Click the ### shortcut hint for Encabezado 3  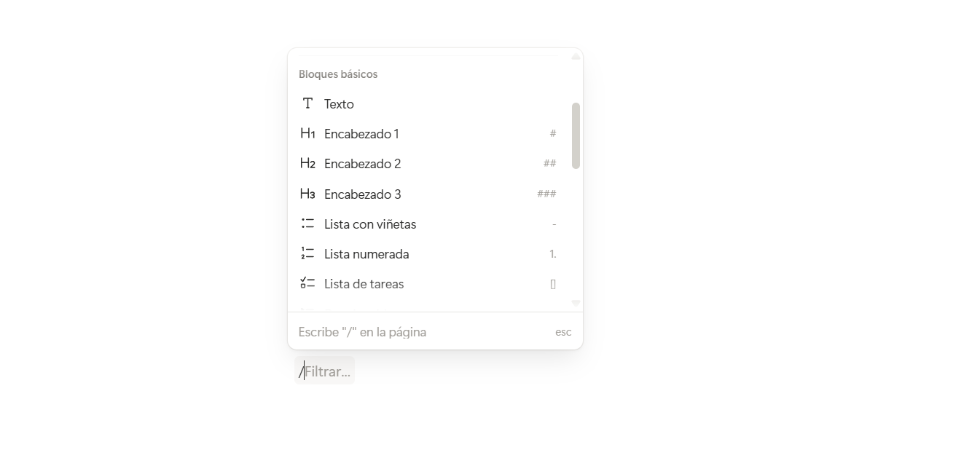[546, 194]
